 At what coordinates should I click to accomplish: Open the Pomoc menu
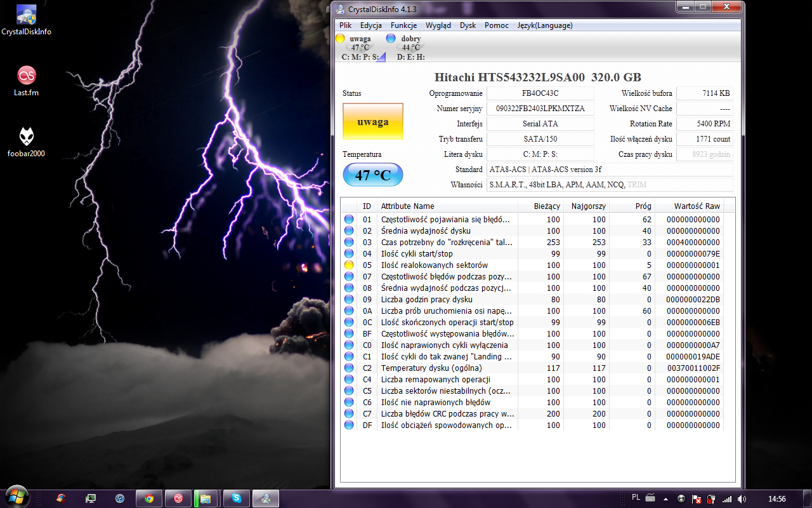[497, 25]
